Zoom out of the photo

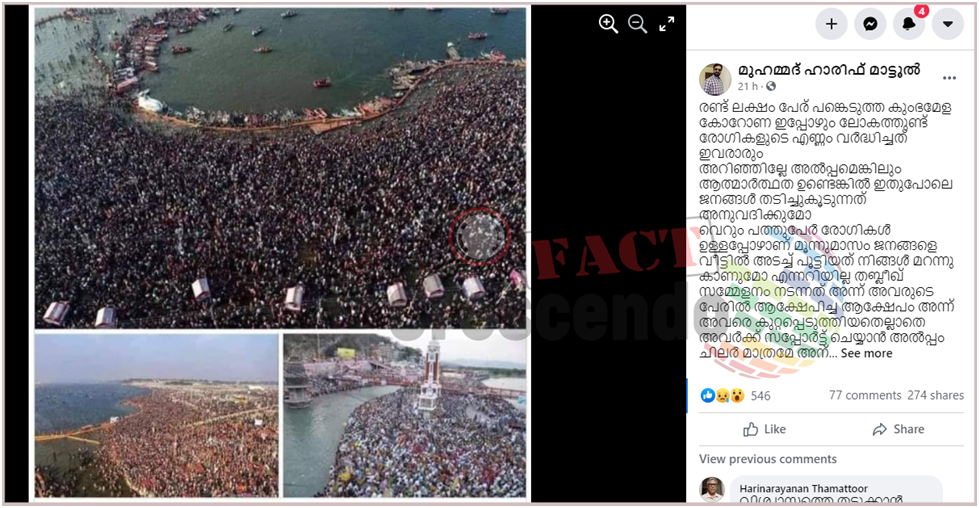tap(637, 24)
